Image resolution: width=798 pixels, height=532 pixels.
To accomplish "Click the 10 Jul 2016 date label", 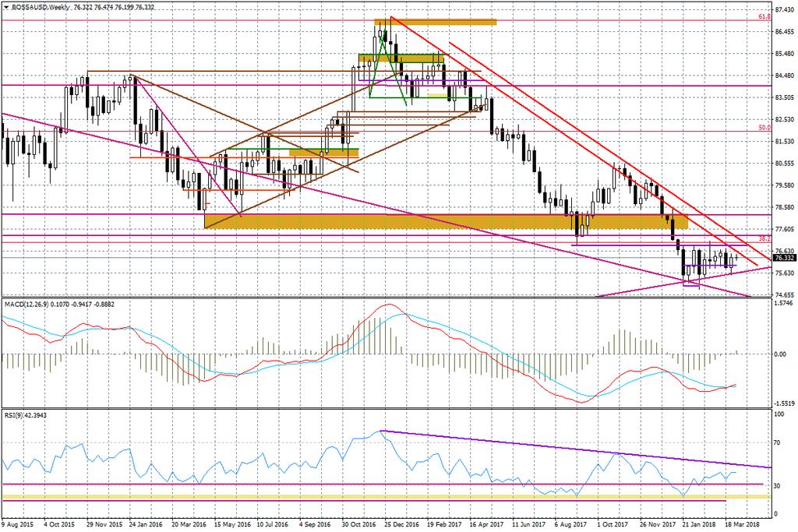I will [274, 524].
